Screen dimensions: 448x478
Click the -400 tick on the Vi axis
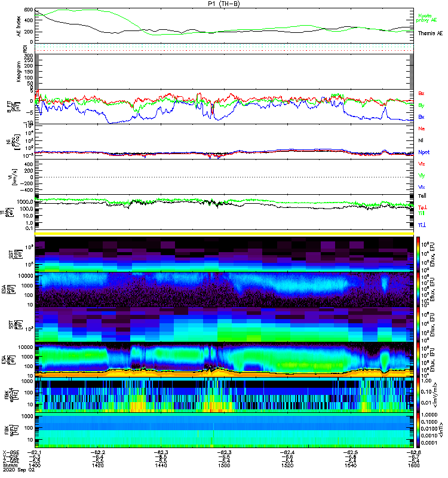click(x=26, y=190)
